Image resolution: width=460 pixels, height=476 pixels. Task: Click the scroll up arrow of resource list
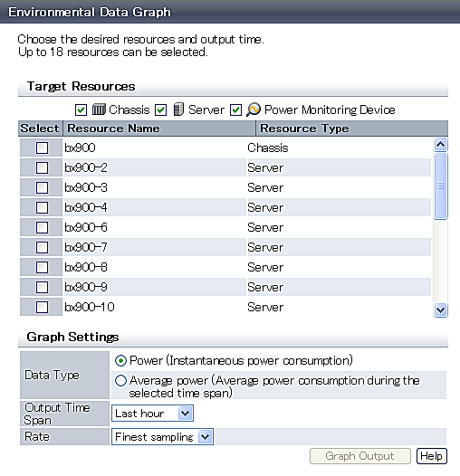(x=441, y=145)
